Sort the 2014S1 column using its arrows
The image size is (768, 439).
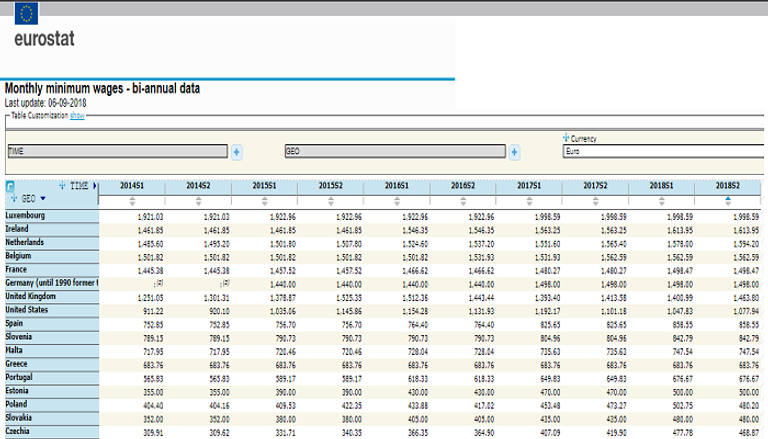(x=132, y=200)
